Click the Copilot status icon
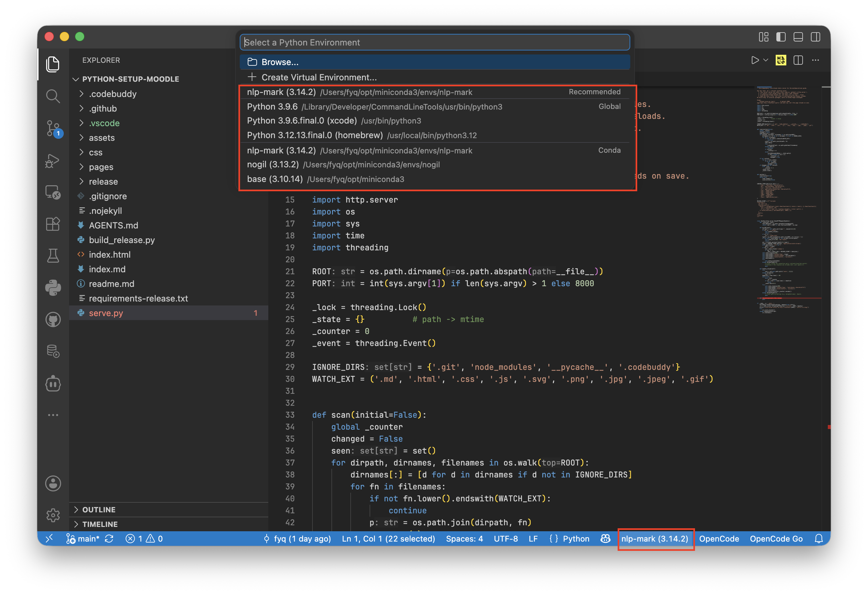Viewport: 868px width, 595px height. coord(605,539)
